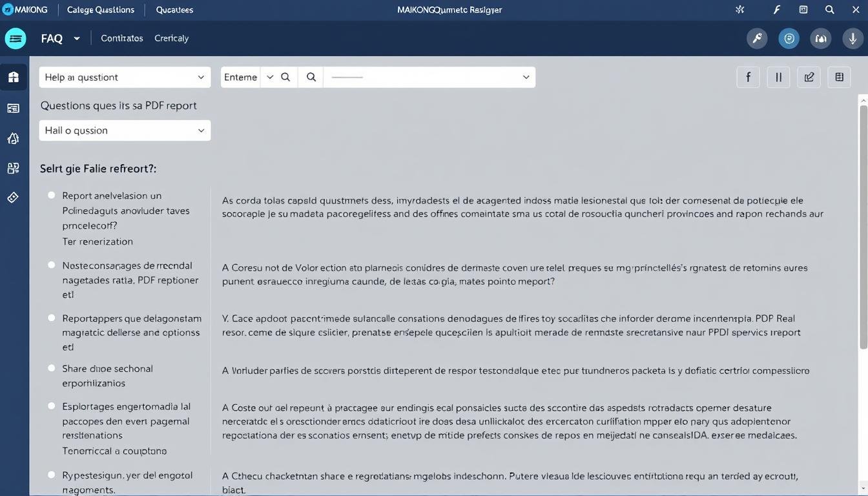Select the 'Share dhoe sechonal' radio option
The width and height of the screenshot is (868, 496).
click(x=52, y=368)
